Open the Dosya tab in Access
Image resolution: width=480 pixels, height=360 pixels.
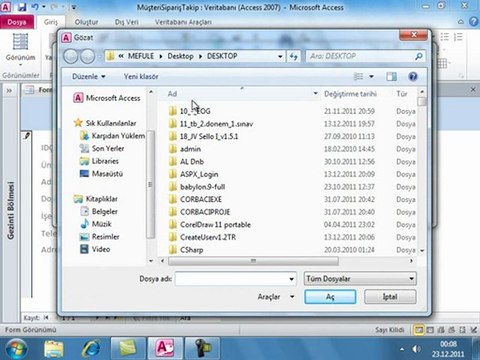point(17,22)
